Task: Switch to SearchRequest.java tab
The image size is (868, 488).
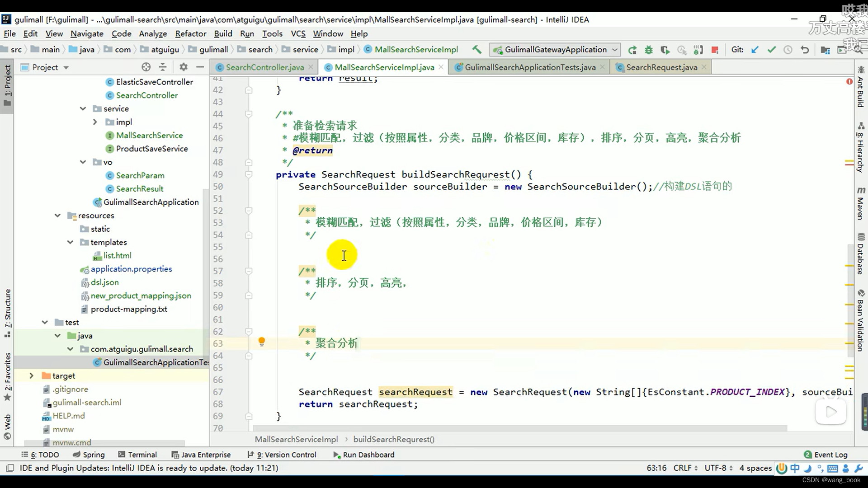Action: point(661,67)
